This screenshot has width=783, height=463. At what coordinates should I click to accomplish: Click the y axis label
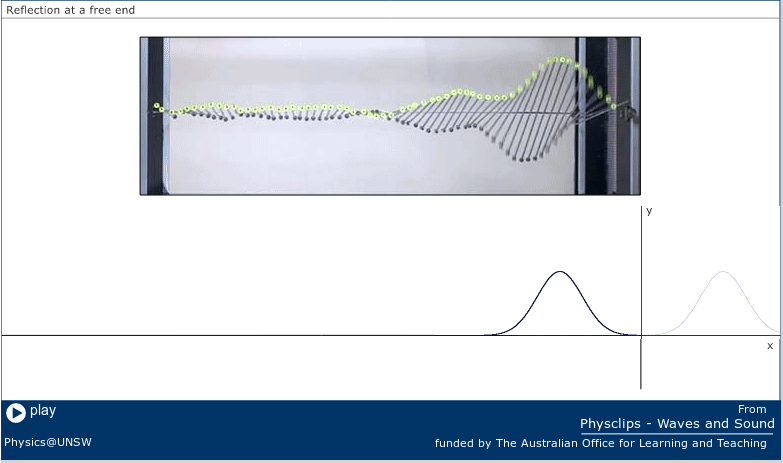point(649,210)
